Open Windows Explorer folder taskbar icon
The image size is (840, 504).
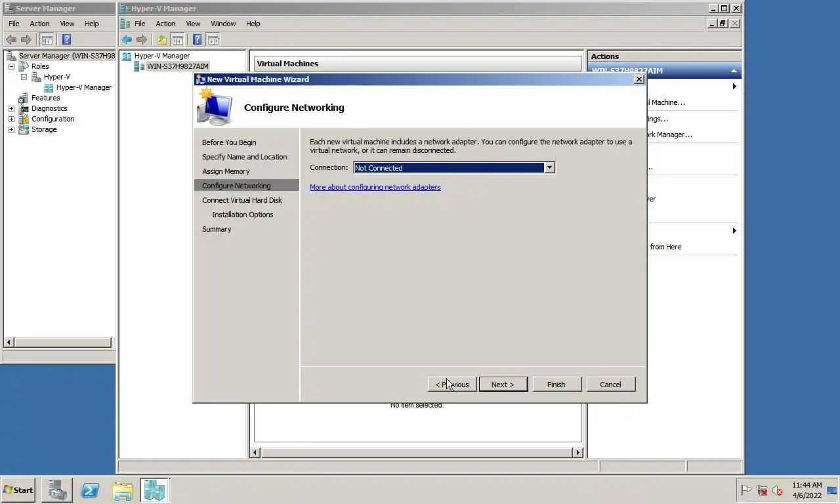click(123, 490)
